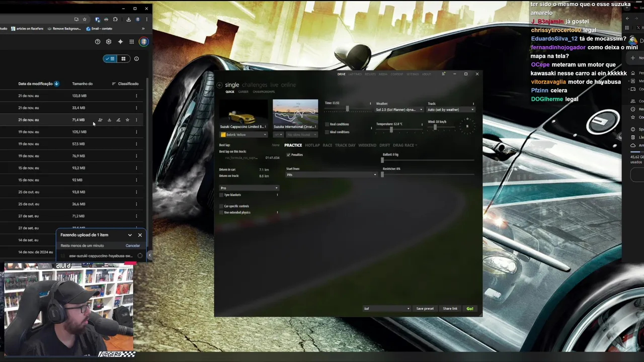The width and height of the screenshot is (644, 362).
Task: Star the 71,4 MB file in Drive
Action: click(x=127, y=120)
